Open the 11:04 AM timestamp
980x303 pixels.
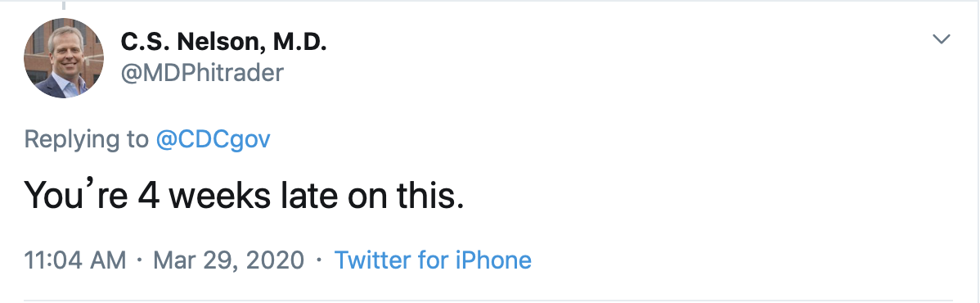[75, 259]
